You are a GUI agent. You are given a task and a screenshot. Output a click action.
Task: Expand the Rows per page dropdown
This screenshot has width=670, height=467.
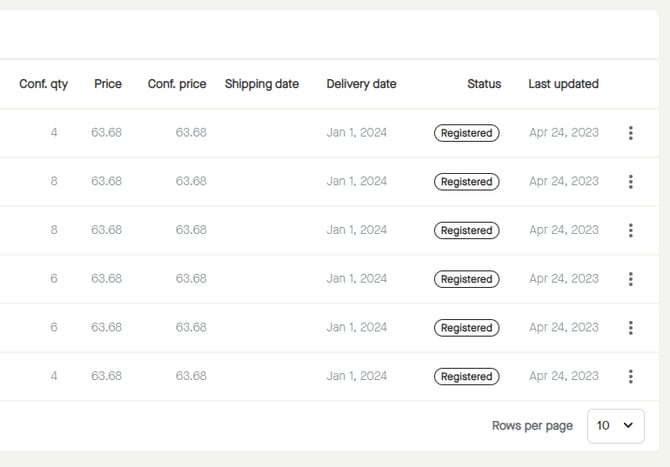pos(615,425)
